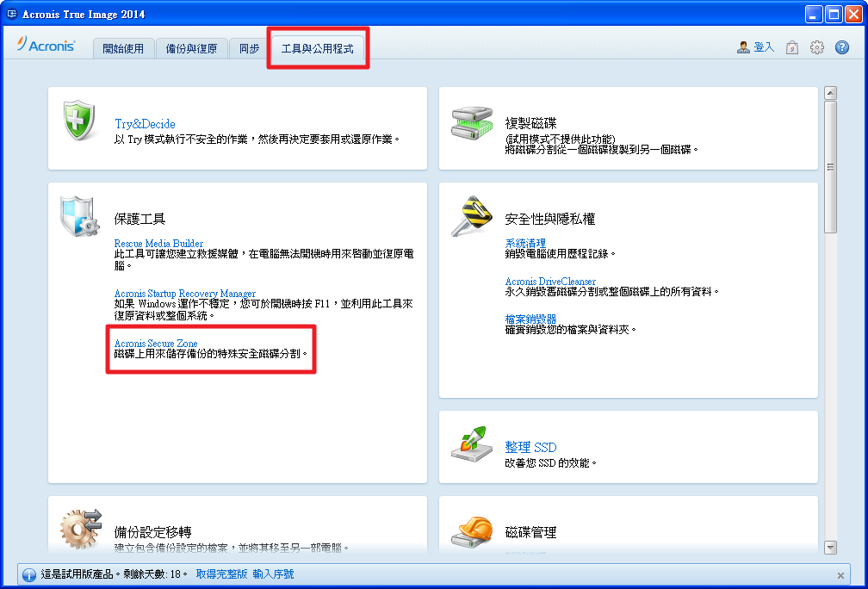The width and height of the screenshot is (868, 589).
Task: Switch to the 開始使用 tab
Action: click(123, 49)
